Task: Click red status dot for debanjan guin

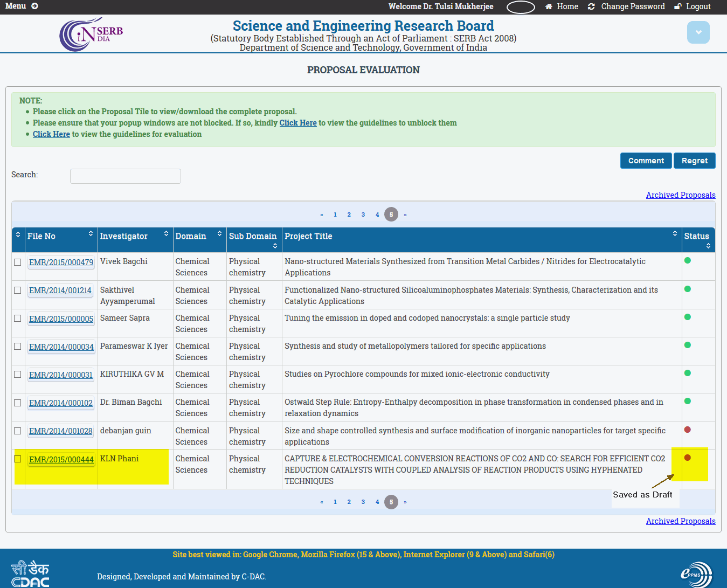Action: click(x=687, y=430)
